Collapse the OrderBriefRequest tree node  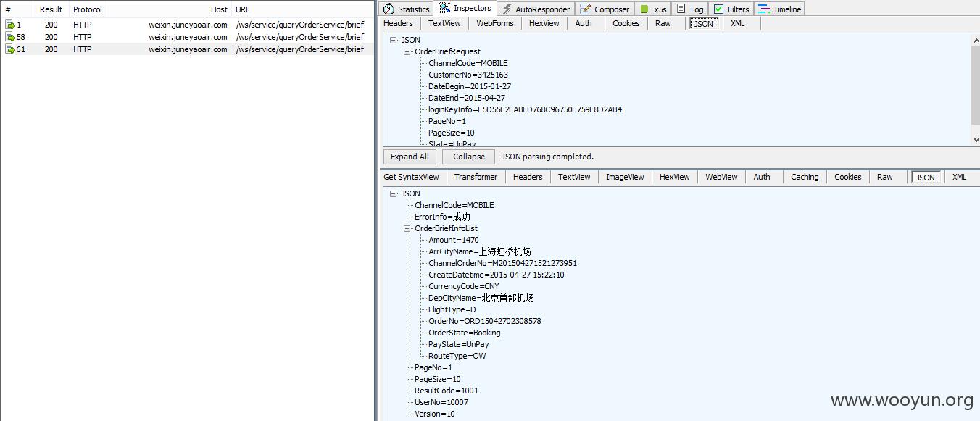407,51
